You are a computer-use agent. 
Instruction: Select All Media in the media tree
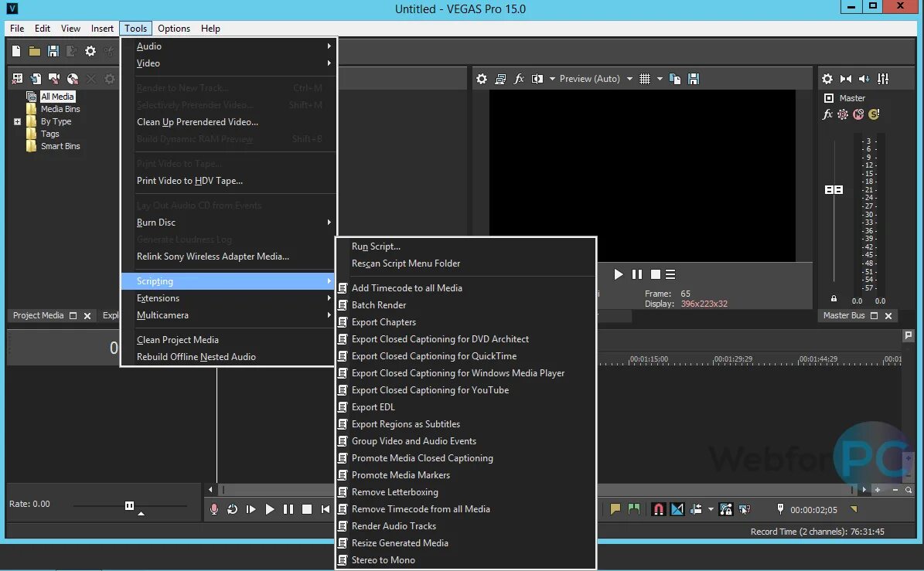[x=57, y=97]
